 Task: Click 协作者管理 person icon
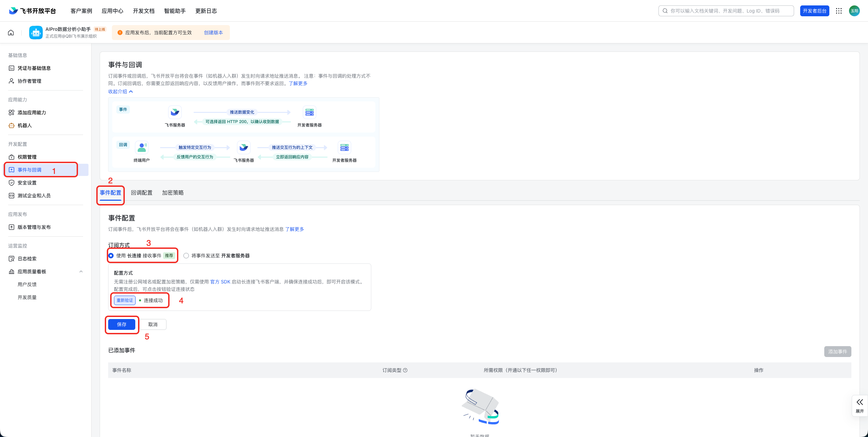12,81
